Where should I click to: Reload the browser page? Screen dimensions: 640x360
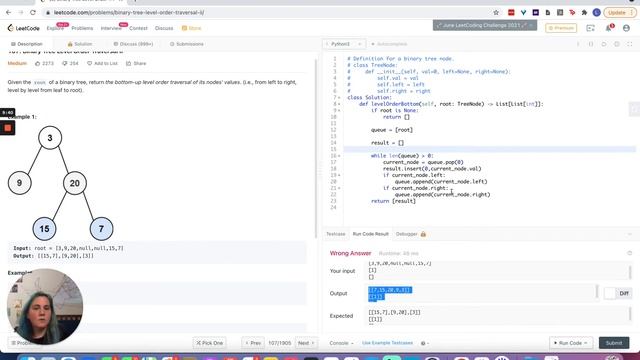coord(33,13)
